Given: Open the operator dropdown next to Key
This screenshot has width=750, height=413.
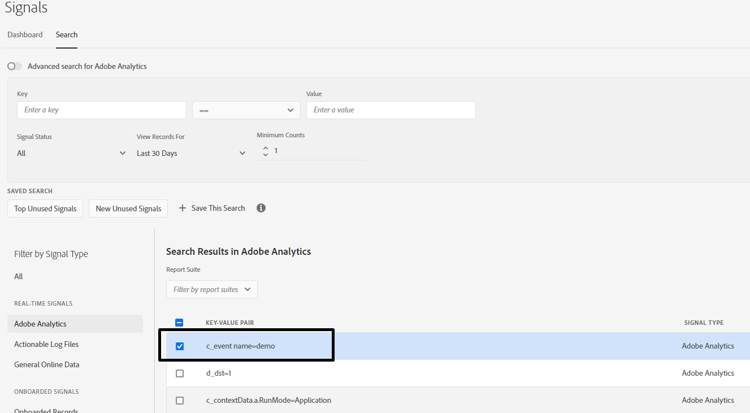Looking at the screenshot, I should point(246,110).
